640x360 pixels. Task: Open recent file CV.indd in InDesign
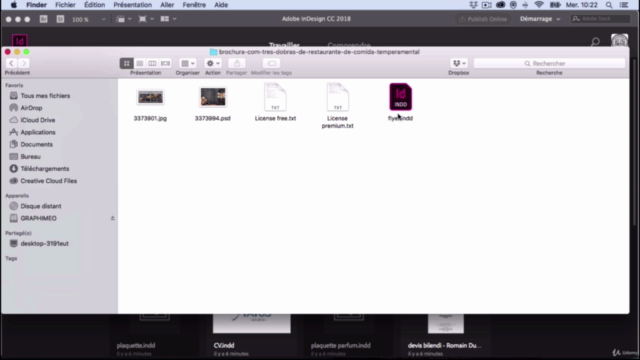tap(224, 345)
